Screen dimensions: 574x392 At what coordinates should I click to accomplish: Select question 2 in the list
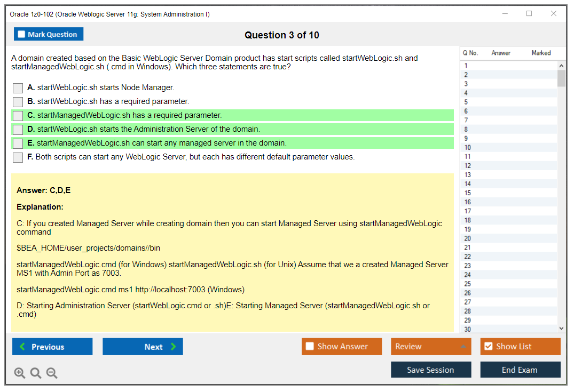tap(508, 75)
